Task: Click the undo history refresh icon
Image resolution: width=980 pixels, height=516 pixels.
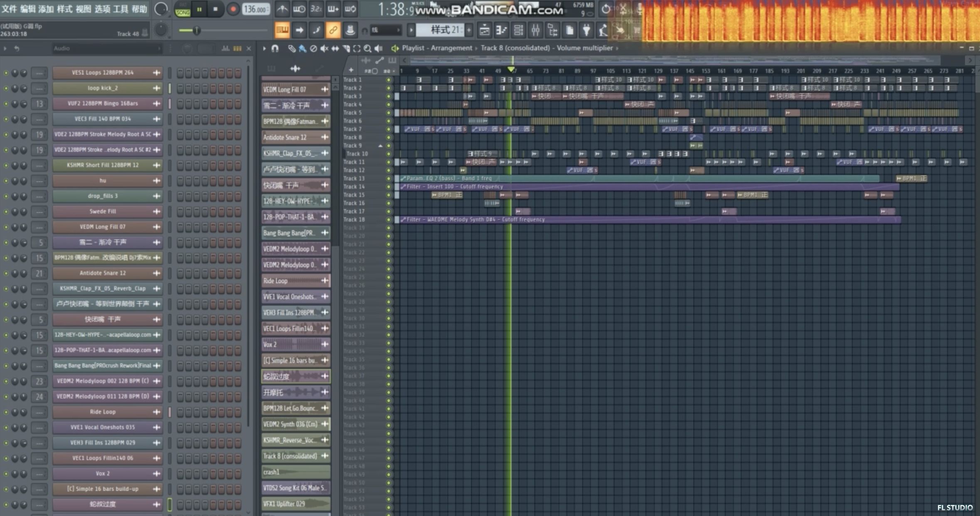Action: pyautogui.click(x=606, y=9)
